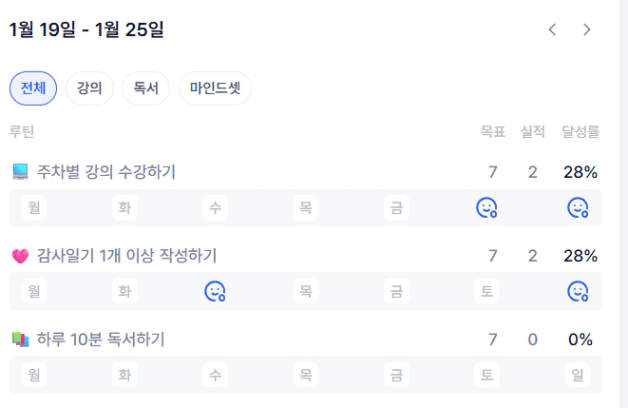Select the 전체 filter tab
The width and height of the screenshot is (628, 408).
[x=33, y=88]
